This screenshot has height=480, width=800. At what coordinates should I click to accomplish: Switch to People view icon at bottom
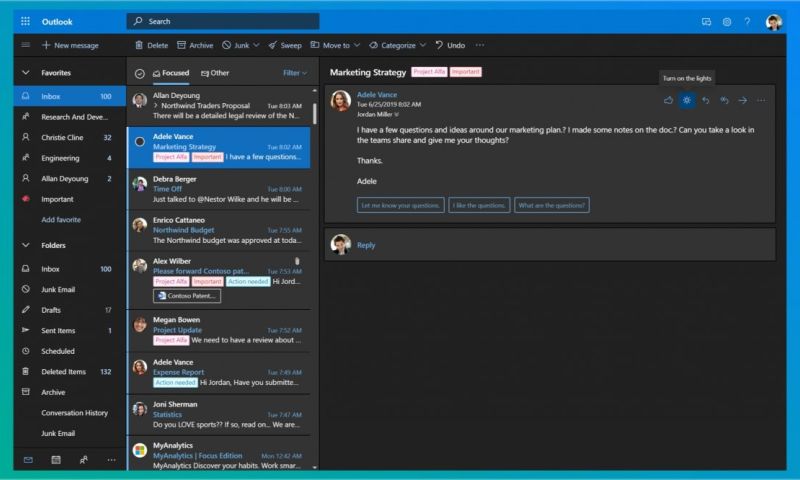click(84, 460)
